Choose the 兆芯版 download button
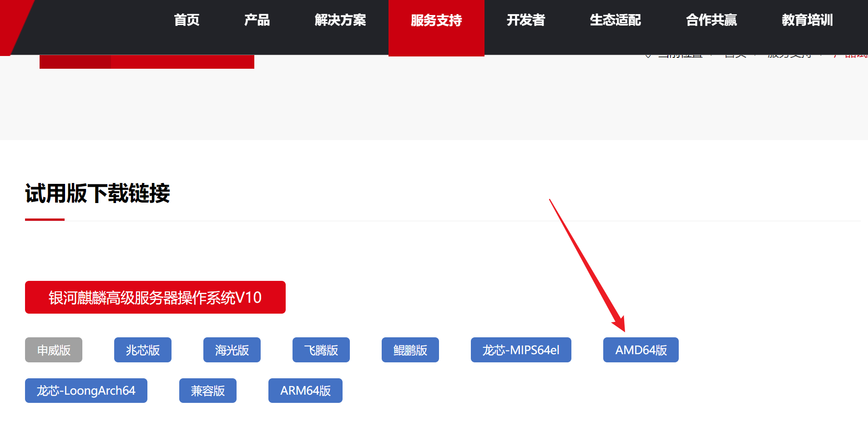The image size is (868, 432). coord(143,350)
